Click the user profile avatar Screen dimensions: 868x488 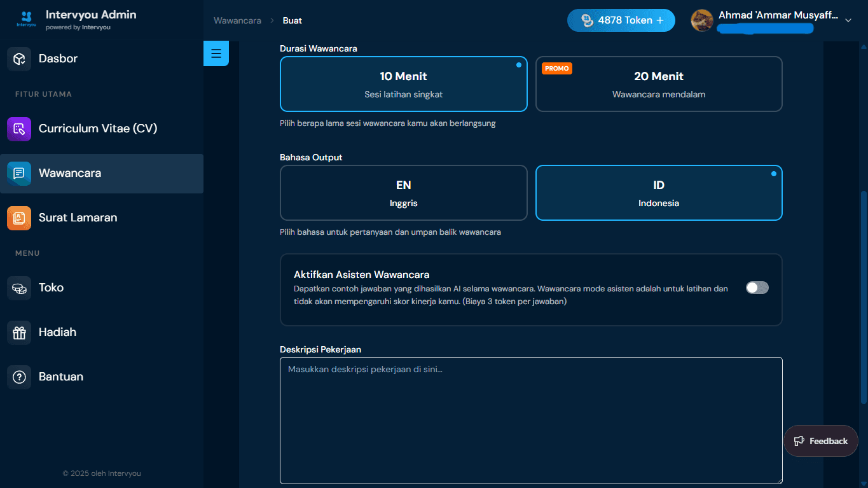tap(702, 20)
